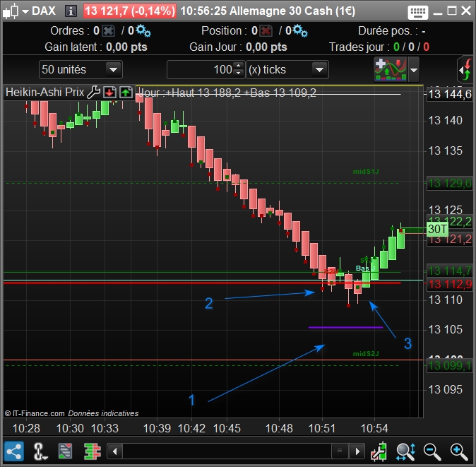The height and width of the screenshot is (467, 476).
Task: Click the 10:51 time axis label
Action: point(322,428)
